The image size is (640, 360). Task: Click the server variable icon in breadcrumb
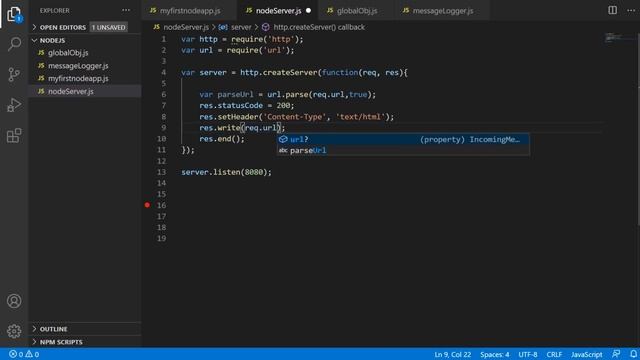click(223, 27)
